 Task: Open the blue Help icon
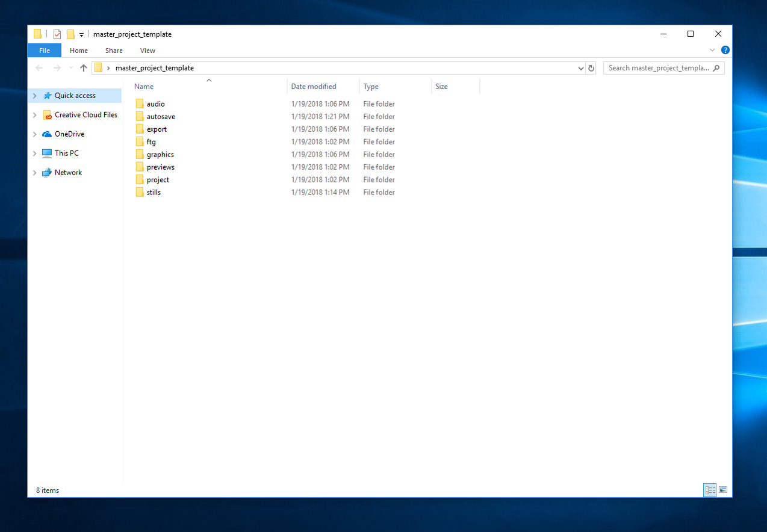pos(725,51)
